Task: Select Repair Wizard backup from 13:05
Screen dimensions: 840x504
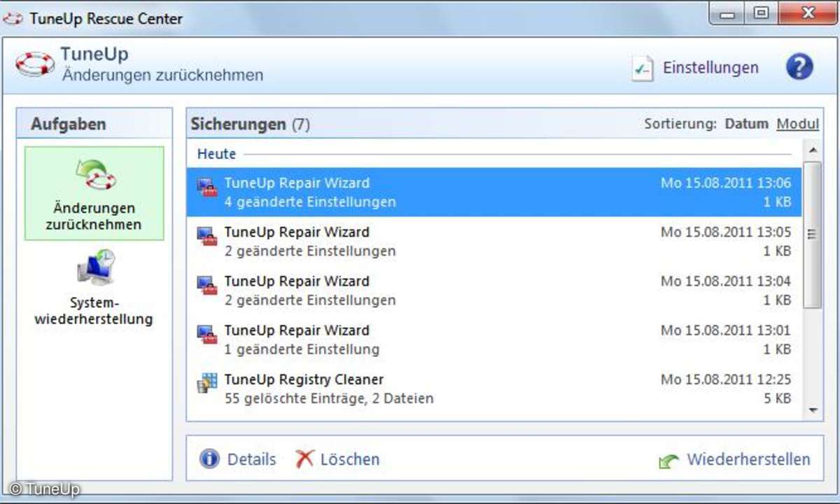Action: 494,241
